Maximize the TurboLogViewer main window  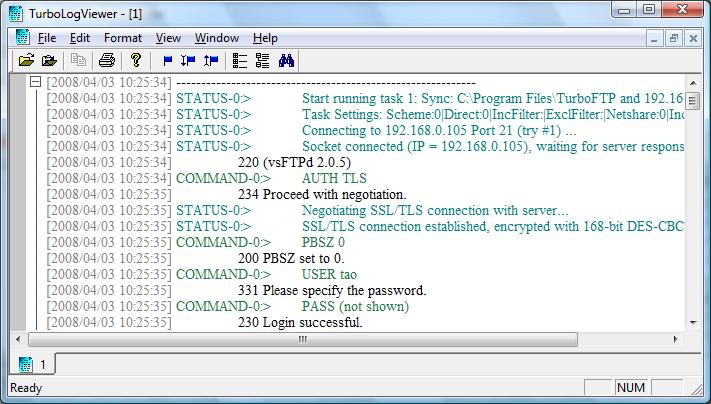point(649,10)
